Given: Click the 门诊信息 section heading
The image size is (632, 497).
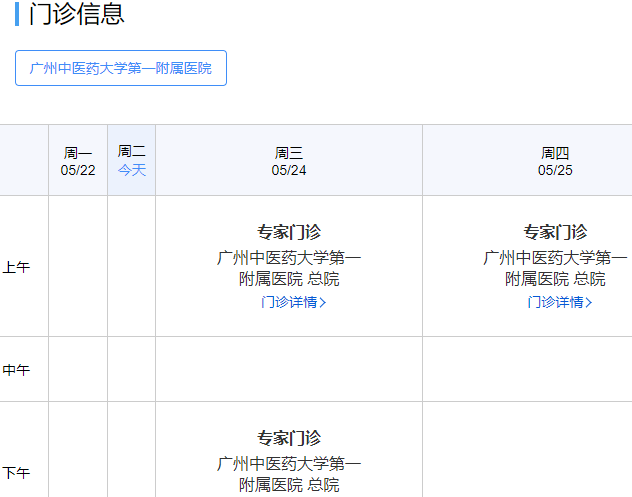Looking at the screenshot, I should pos(77,15).
